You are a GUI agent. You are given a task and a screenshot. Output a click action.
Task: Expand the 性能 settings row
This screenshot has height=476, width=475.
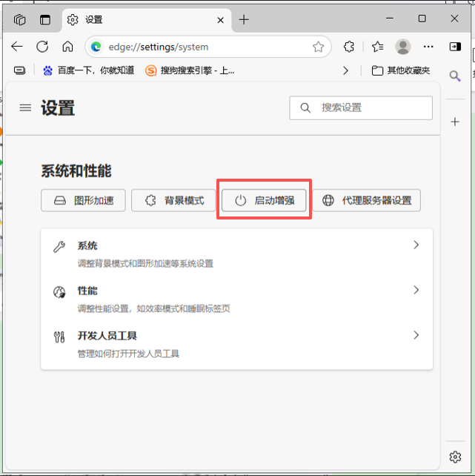[x=236, y=299]
